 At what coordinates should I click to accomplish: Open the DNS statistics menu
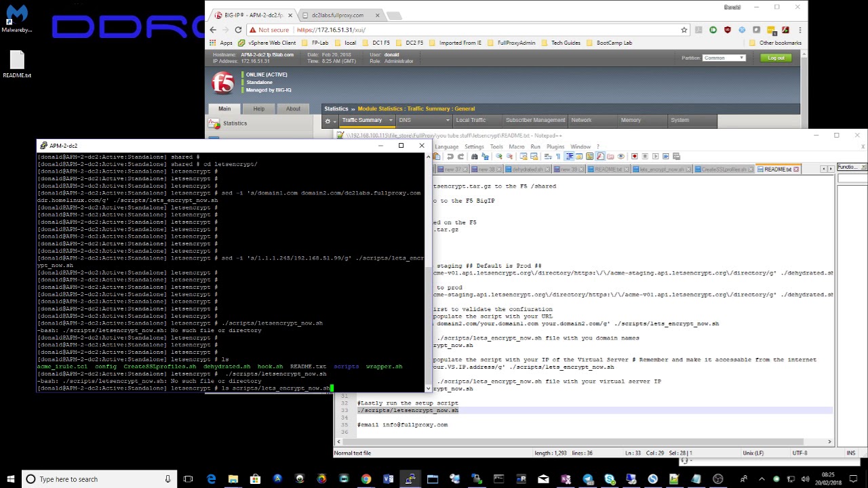point(425,120)
